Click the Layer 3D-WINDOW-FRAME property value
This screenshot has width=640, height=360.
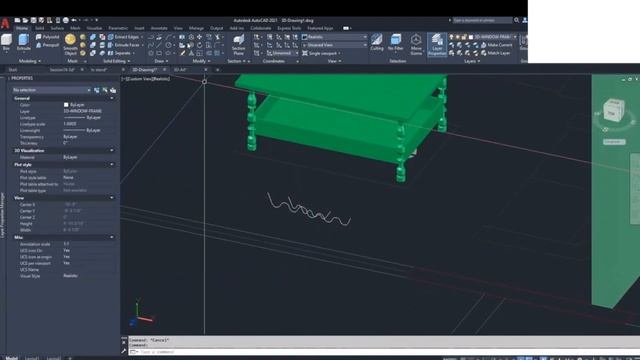[x=83, y=111]
